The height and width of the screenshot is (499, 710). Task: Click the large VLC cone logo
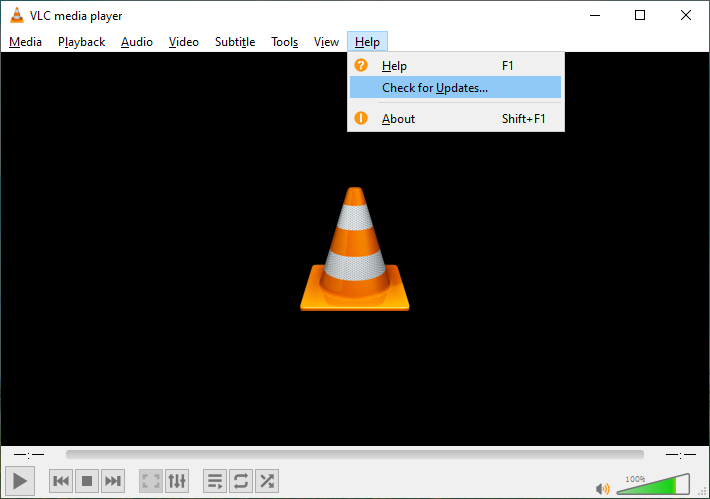[x=355, y=249]
